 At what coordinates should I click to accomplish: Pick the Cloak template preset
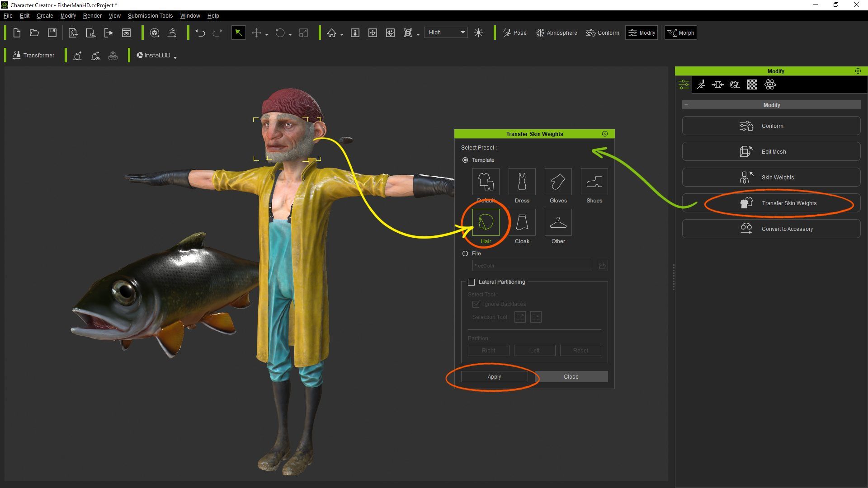pos(522,222)
